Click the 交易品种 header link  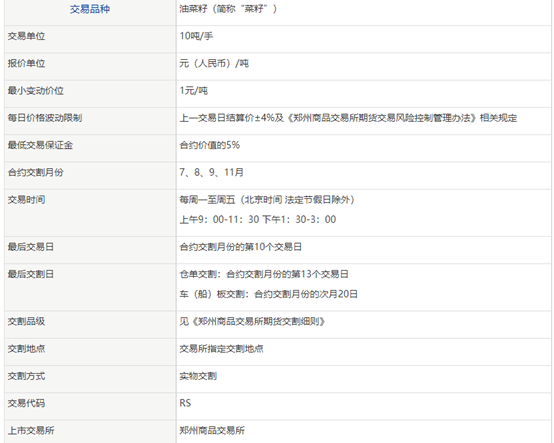point(90,9)
